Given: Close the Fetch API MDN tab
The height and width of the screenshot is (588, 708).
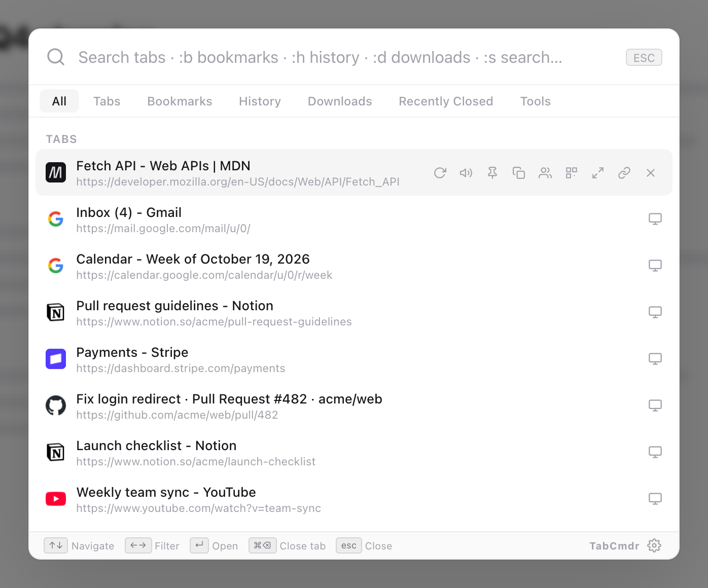Looking at the screenshot, I should [x=651, y=173].
